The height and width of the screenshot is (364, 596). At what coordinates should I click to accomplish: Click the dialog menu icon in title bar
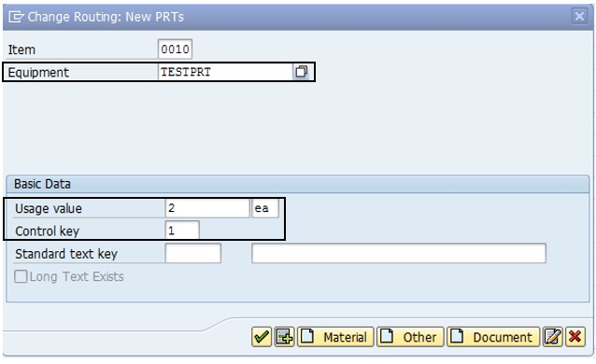[x=16, y=17]
